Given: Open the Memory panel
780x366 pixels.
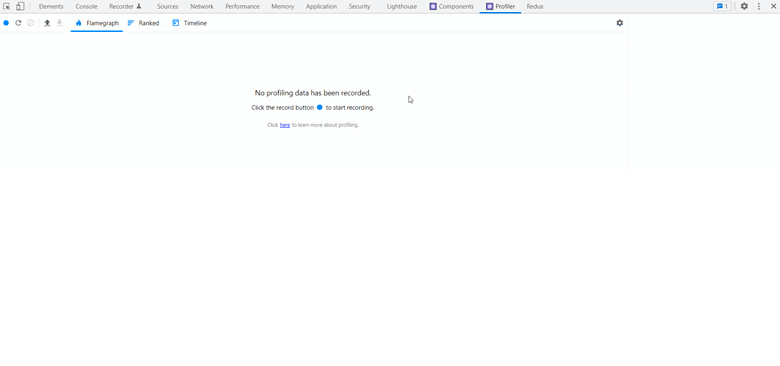Looking at the screenshot, I should (283, 6).
